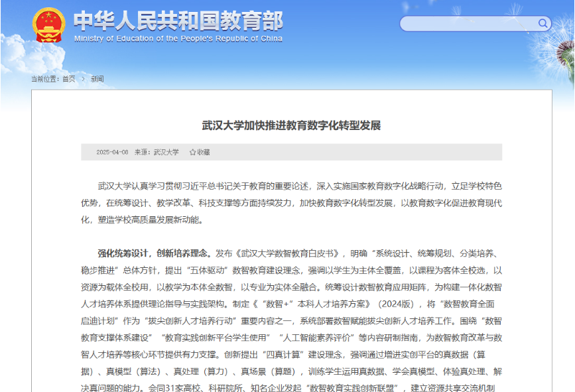Click the breadcrumb arrow after 首页
Viewport: 575px width, 392px height.
point(83,79)
